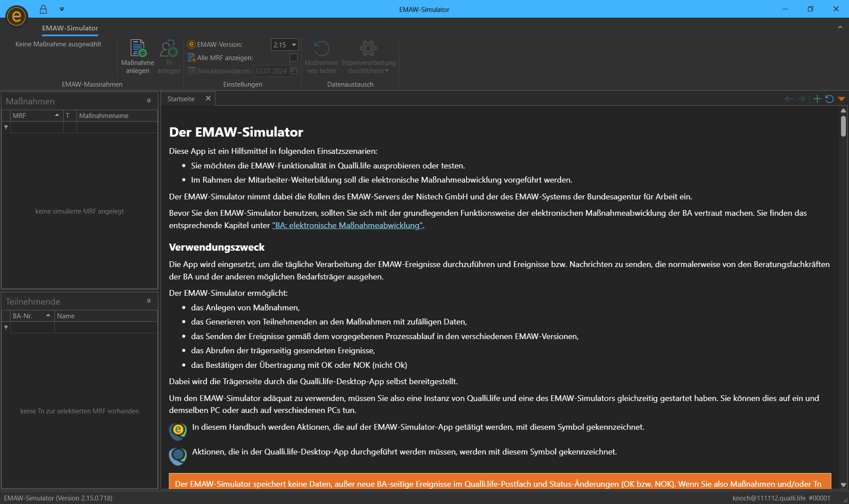Click the MRF filter input cell
849x504 pixels.
(x=37, y=127)
